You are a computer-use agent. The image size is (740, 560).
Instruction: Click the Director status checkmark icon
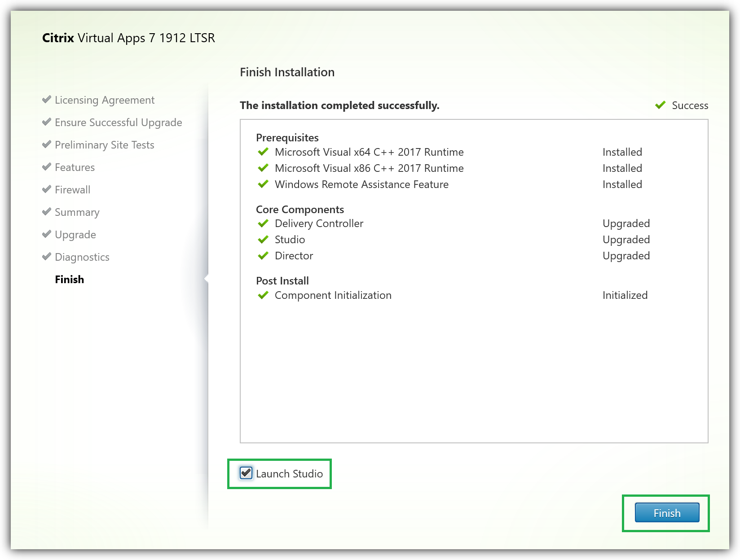(x=263, y=256)
